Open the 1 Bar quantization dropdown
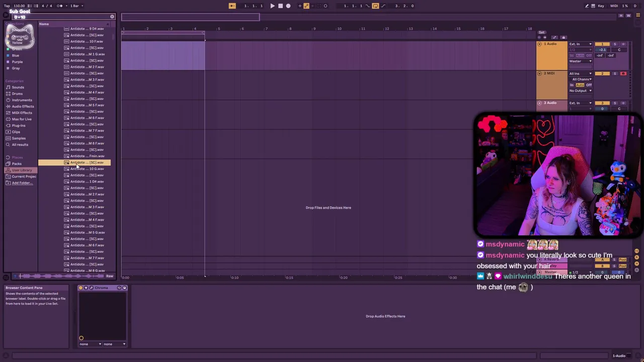This screenshot has width=644, height=362. (77, 6)
